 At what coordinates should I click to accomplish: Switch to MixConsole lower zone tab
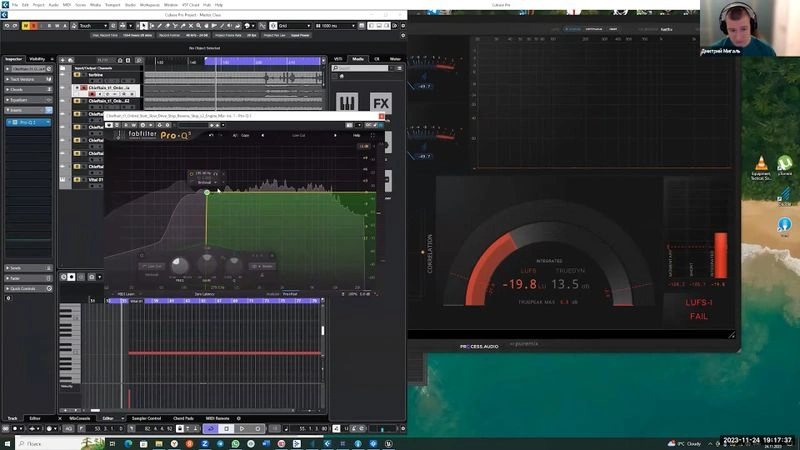point(79,418)
